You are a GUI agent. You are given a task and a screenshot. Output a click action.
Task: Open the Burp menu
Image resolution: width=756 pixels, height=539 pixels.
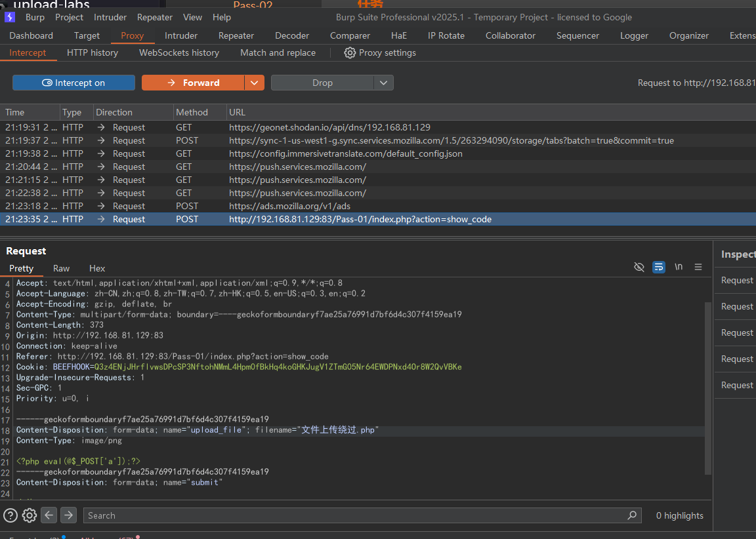pyautogui.click(x=35, y=17)
